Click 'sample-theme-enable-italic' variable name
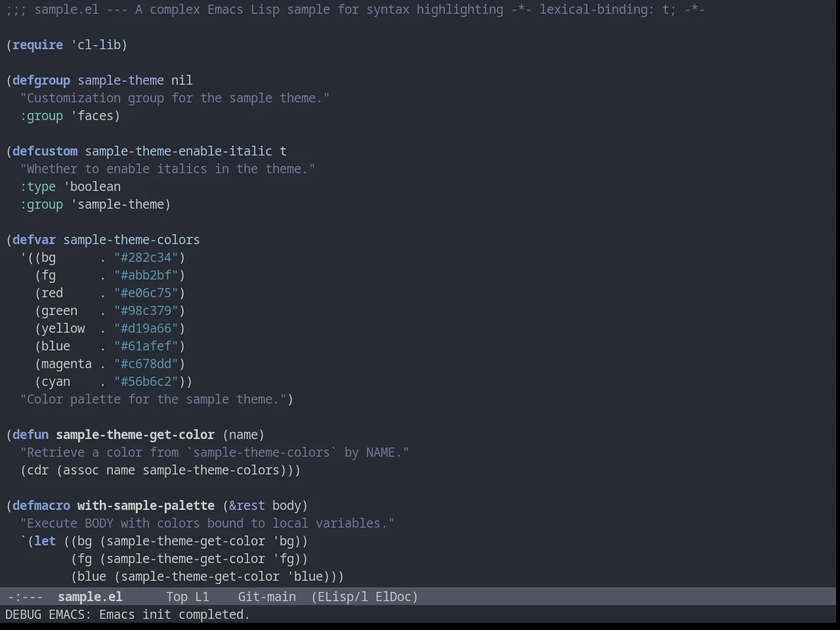840x630 pixels. coord(178,151)
